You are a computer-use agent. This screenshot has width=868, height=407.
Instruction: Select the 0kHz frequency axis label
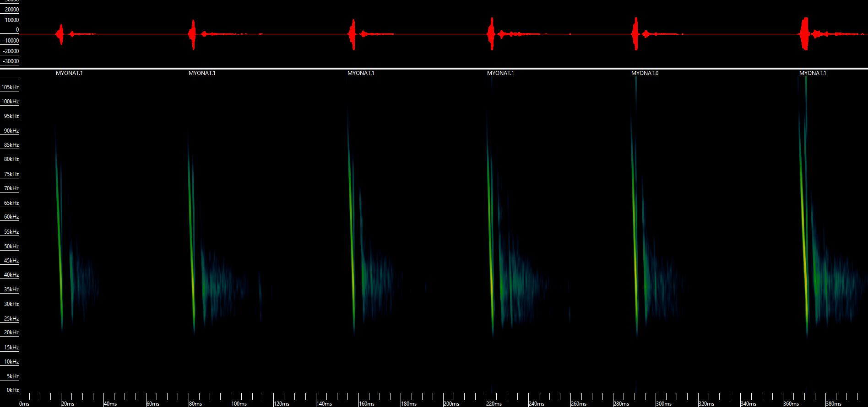pyautogui.click(x=12, y=390)
